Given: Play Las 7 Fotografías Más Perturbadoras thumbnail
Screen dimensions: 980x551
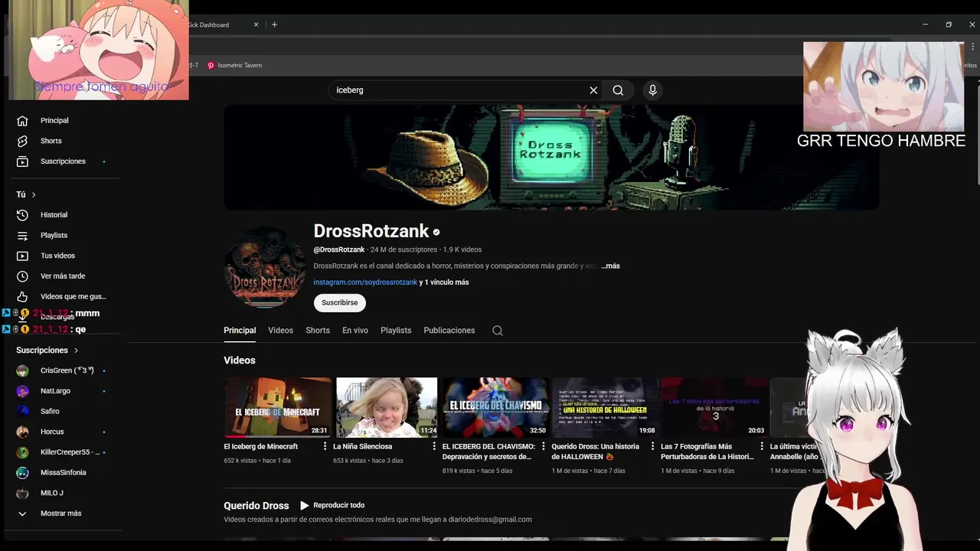Looking at the screenshot, I should pos(714,407).
